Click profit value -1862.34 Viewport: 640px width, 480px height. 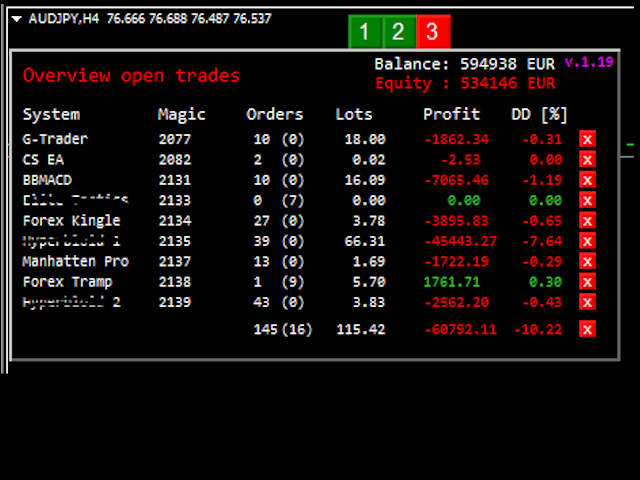457,139
